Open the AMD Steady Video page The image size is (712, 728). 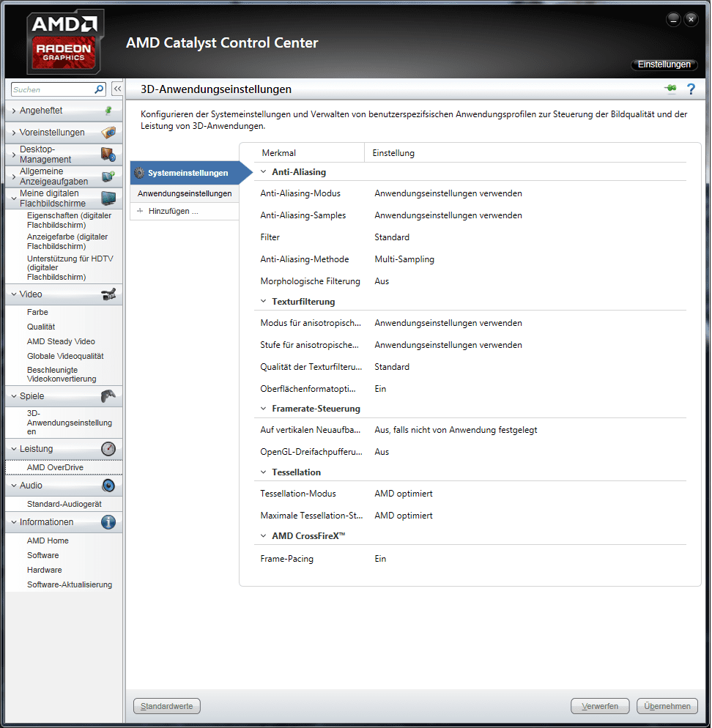pos(61,342)
